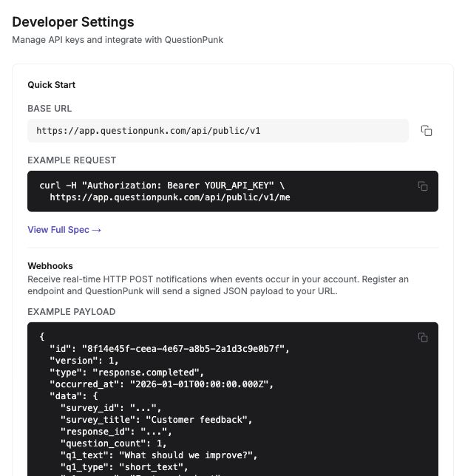This screenshot has width=465, height=476.
Task: Click the "survey_title": "Customer feedback" line
Action: 157,420
